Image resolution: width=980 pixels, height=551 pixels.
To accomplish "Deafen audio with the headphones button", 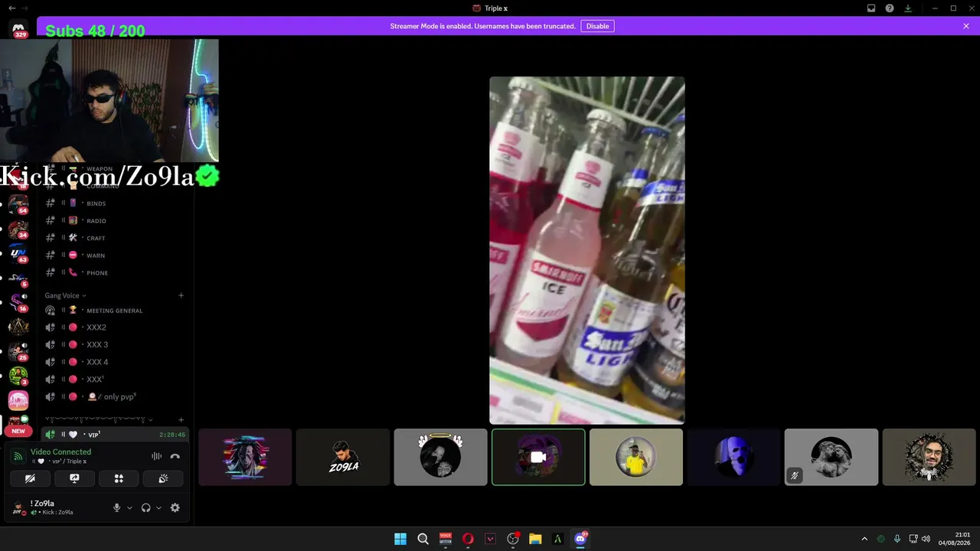I will click(146, 507).
